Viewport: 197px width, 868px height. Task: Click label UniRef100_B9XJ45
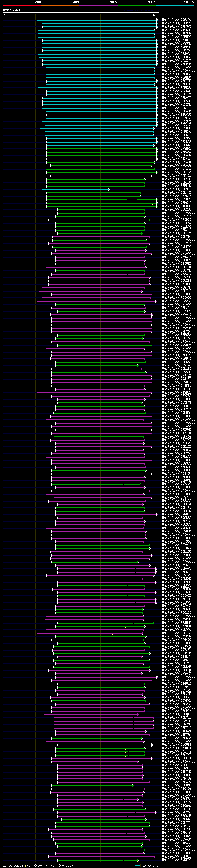(177, 365)
